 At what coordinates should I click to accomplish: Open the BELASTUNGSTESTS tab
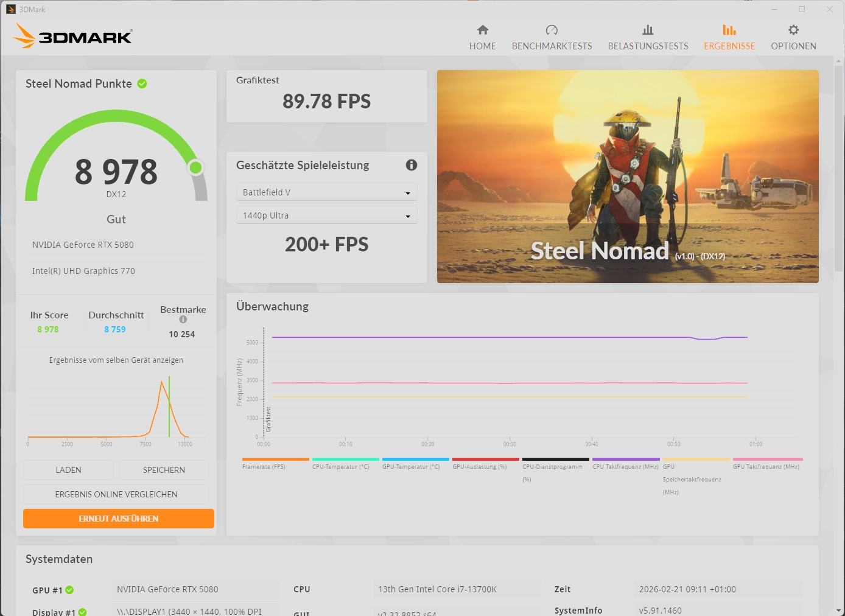(648, 37)
